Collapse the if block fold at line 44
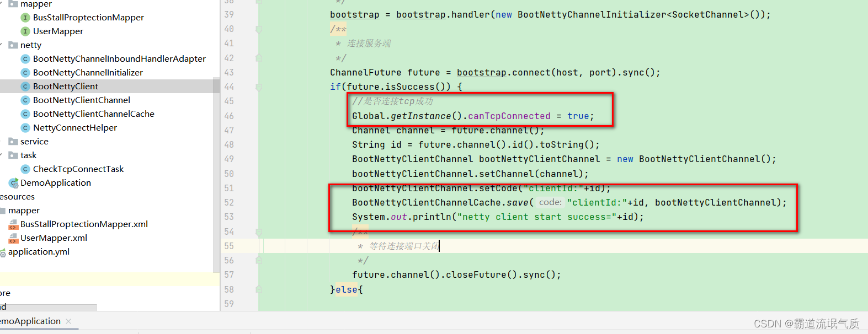 click(x=258, y=87)
